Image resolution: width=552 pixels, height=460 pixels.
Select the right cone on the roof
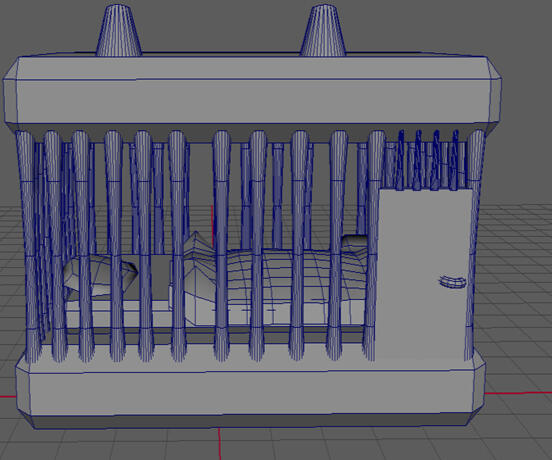[323, 31]
